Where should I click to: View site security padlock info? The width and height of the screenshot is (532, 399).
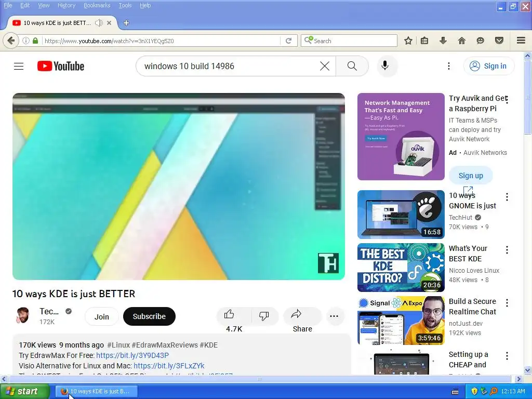[x=35, y=41]
